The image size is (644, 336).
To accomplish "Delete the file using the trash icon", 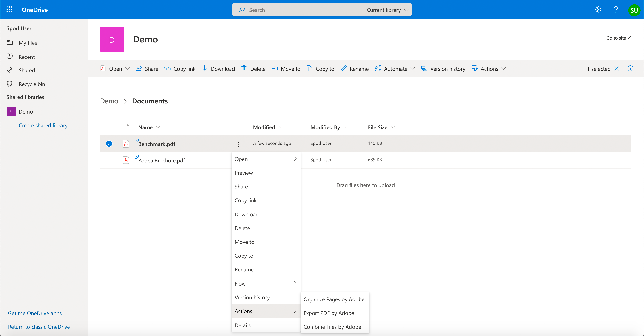I will 244,69.
